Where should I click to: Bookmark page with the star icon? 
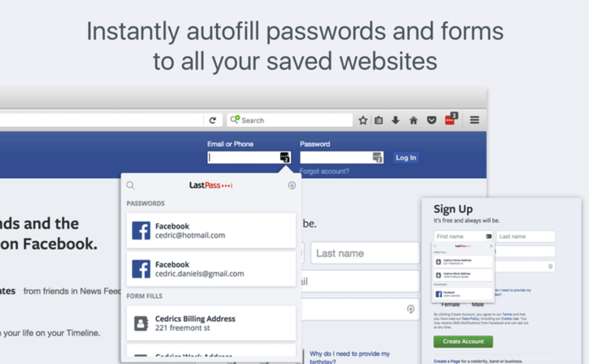363,120
